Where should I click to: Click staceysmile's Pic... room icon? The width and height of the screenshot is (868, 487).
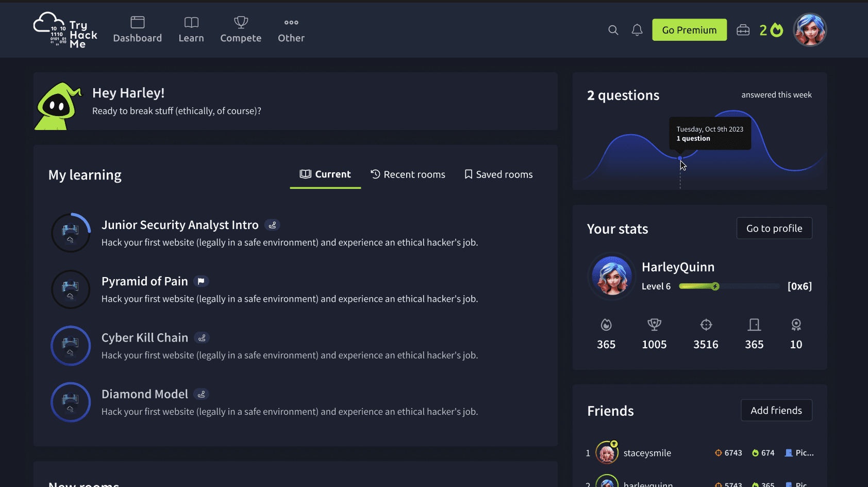789,453
